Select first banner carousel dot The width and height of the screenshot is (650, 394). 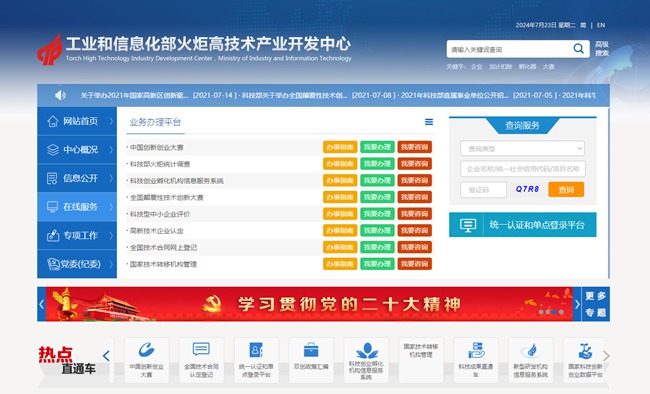[541, 312]
